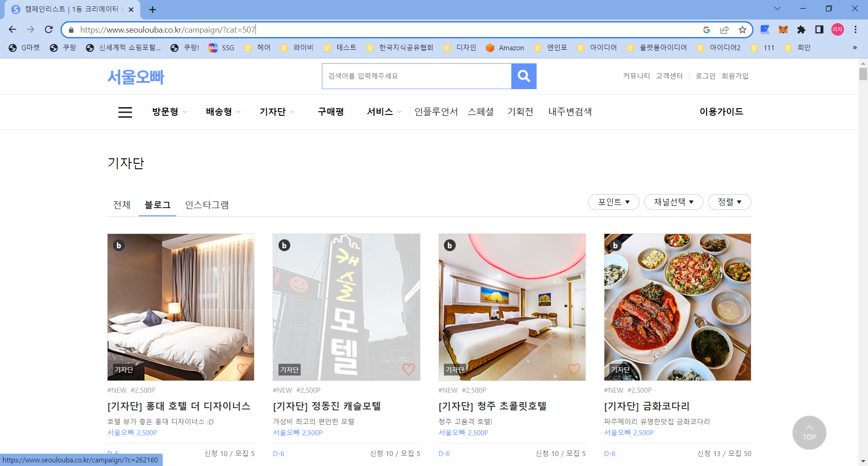Click the page vertical scrollbar thumb
The width and height of the screenshot is (868, 466).
coord(863,73)
